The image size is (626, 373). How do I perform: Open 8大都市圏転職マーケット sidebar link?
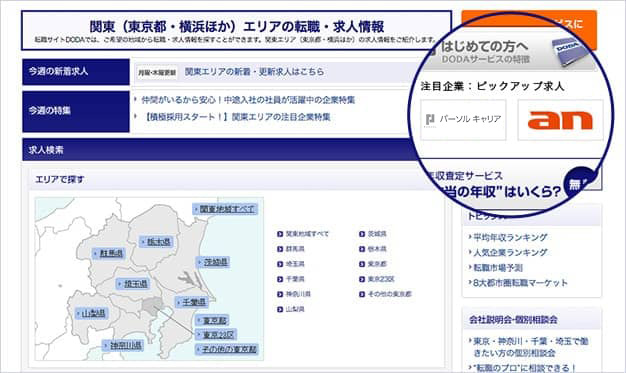click(520, 283)
